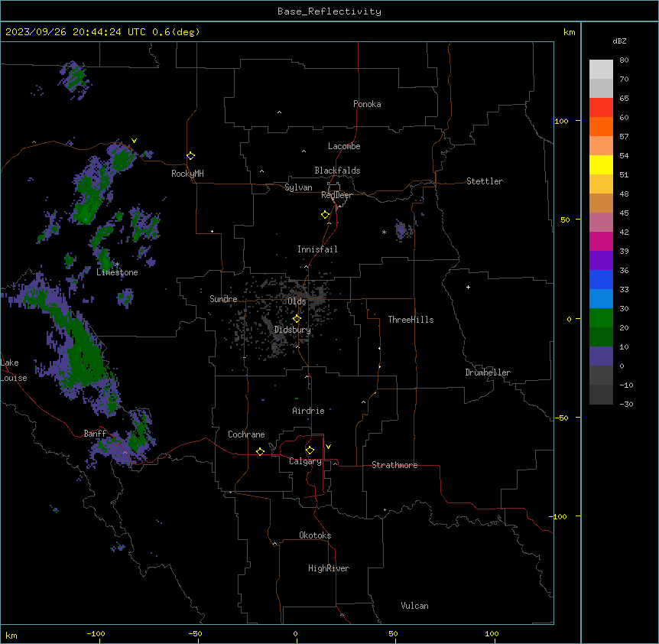659x644 pixels.
Task: Click the Banff label
Action: 95,434
